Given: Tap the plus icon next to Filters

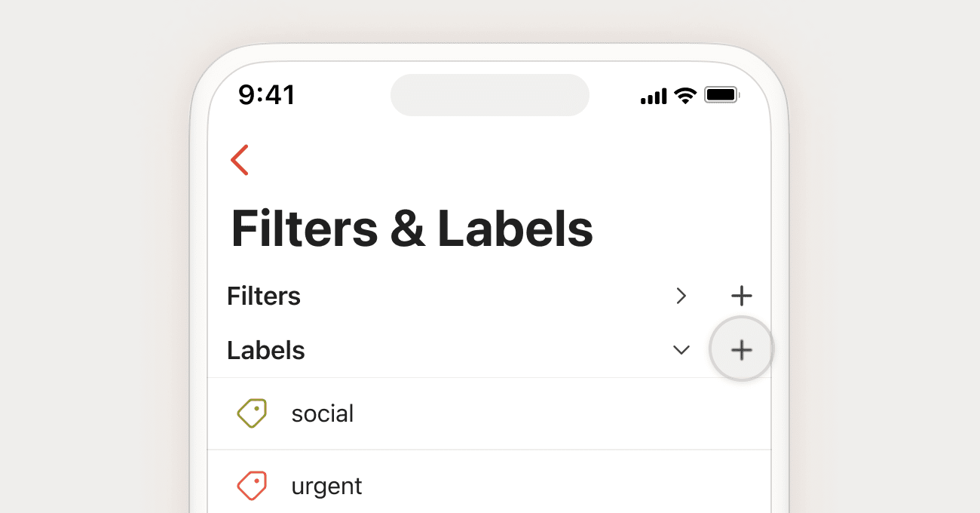Looking at the screenshot, I should (741, 295).
